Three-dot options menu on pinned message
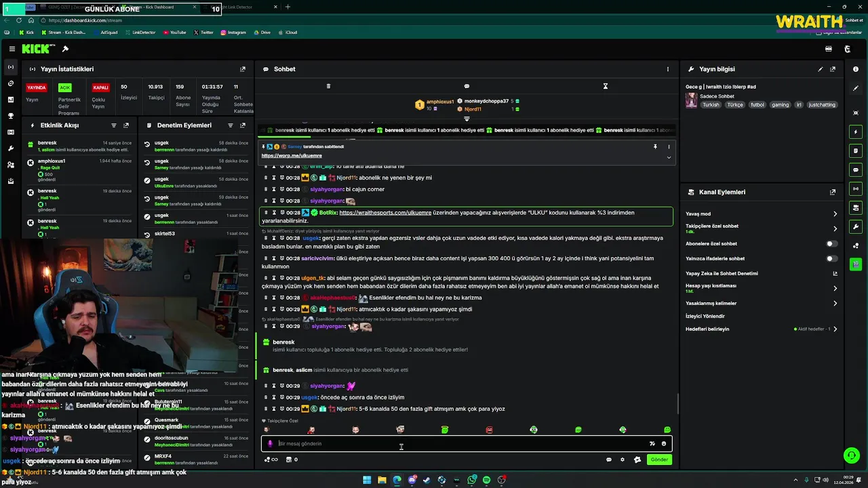Viewport: 868px width, 488px height. pyautogui.click(x=669, y=146)
